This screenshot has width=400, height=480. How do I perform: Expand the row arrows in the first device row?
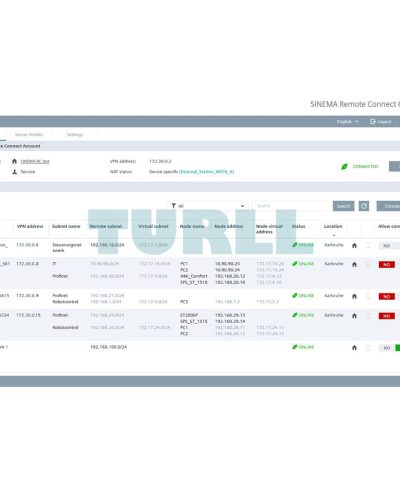[368, 246]
